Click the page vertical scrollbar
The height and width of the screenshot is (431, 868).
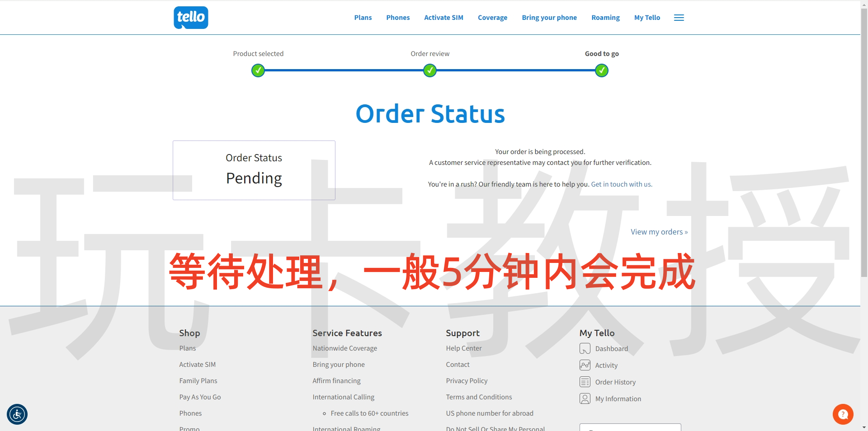click(864, 145)
